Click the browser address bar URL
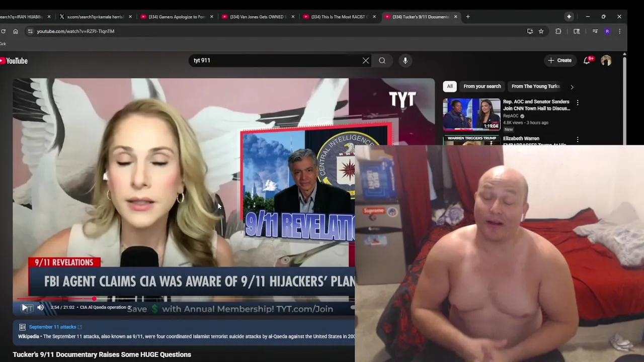The height and width of the screenshot is (362, 644). pyautogui.click(x=75, y=31)
